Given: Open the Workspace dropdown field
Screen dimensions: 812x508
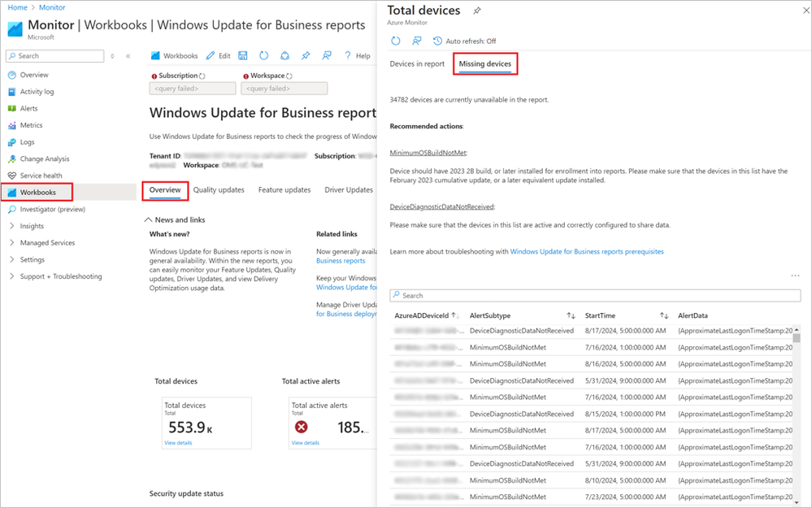Looking at the screenshot, I should pos(284,89).
